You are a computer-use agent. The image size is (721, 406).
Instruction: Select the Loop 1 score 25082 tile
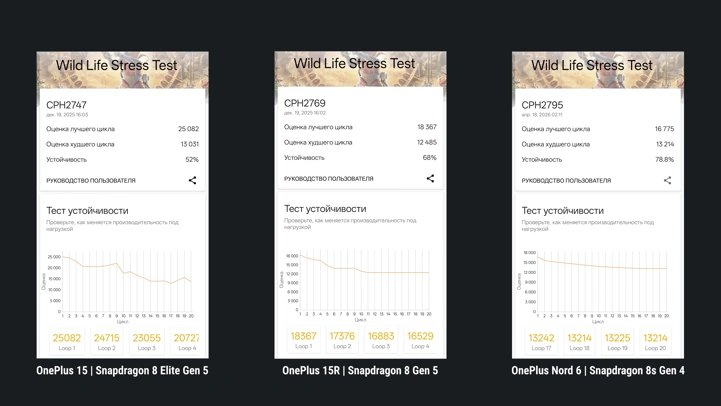tap(67, 341)
